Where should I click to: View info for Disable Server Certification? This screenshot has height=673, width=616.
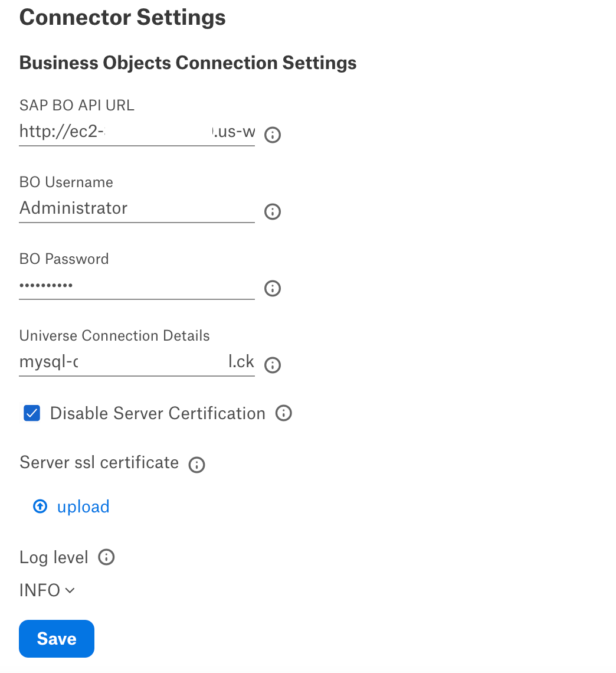pyautogui.click(x=284, y=413)
